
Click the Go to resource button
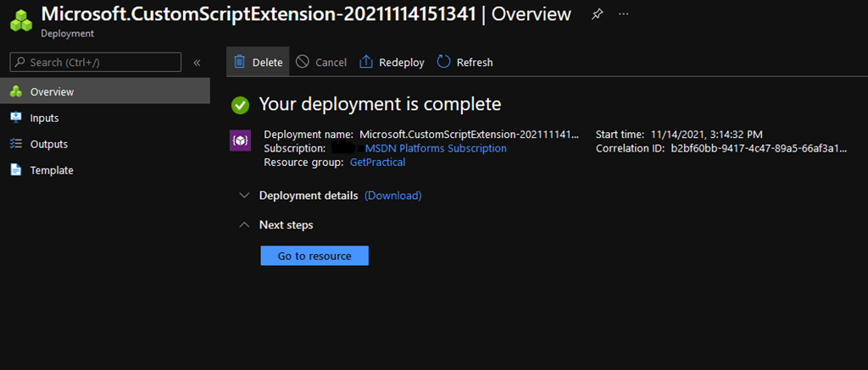(x=314, y=256)
